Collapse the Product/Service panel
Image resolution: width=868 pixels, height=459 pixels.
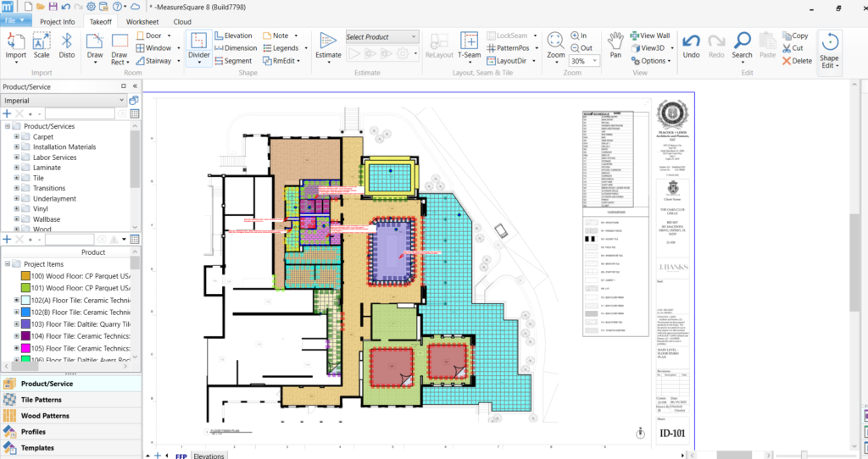pyautogui.click(x=135, y=86)
